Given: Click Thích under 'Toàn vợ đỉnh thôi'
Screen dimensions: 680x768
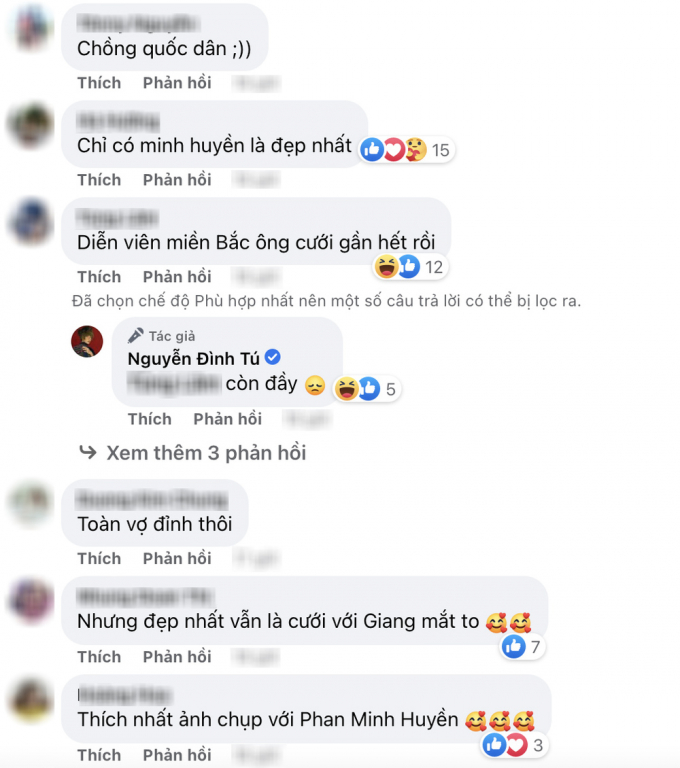Looking at the screenshot, I should pyautogui.click(x=99, y=558).
